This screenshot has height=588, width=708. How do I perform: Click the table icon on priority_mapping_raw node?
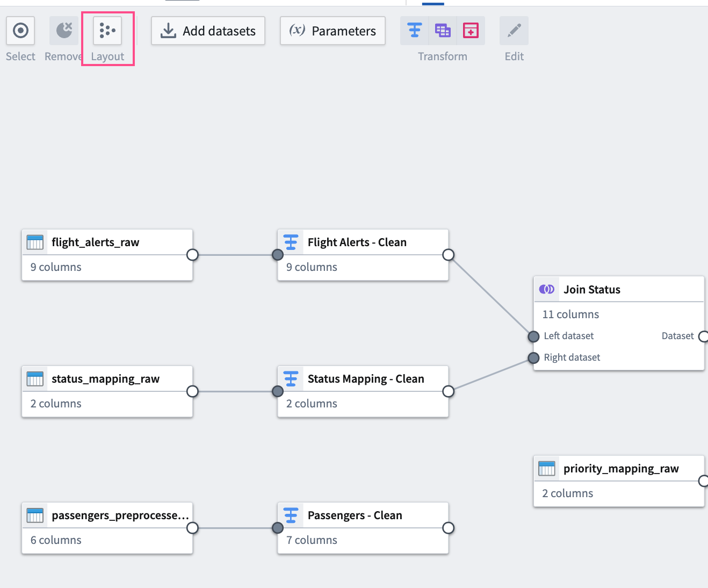(x=547, y=468)
